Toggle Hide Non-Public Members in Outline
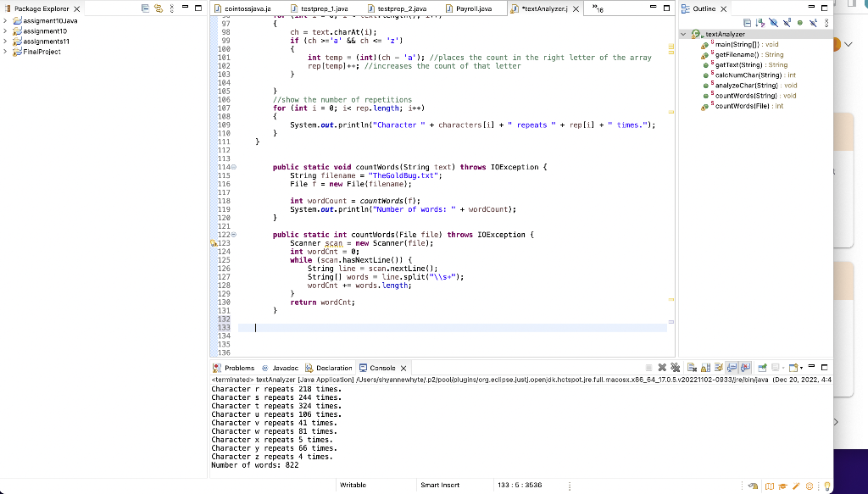The height and width of the screenshot is (494, 868). pos(799,23)
